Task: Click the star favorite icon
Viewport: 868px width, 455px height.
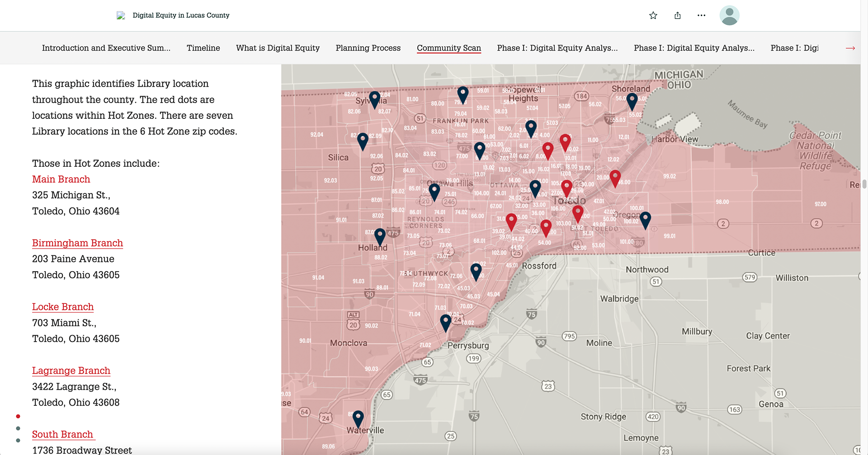Action: [653, 15]
